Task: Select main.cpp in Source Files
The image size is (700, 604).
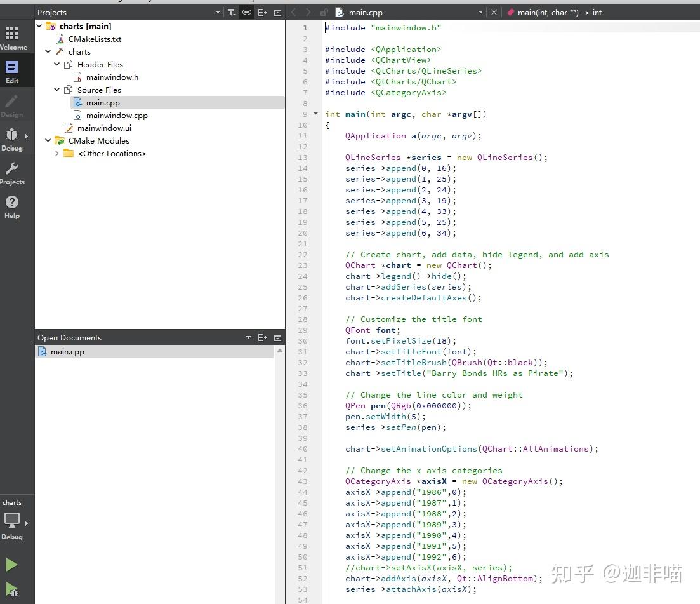Action: click(103, 103)
